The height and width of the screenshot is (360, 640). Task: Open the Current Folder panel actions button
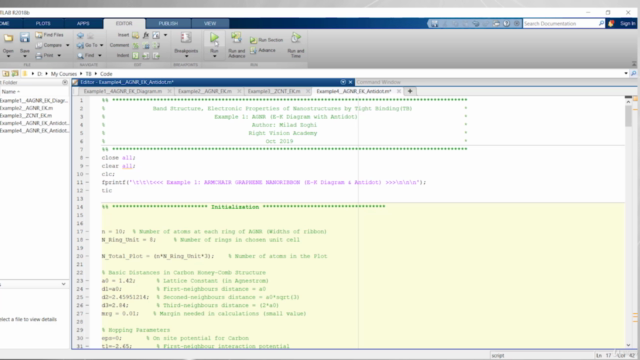(x=65, y=82)
